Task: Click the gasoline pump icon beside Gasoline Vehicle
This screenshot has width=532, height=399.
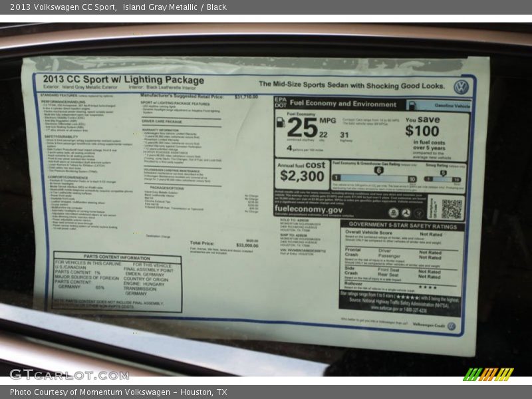Action: pyautogui.click(x=412, y=105)
